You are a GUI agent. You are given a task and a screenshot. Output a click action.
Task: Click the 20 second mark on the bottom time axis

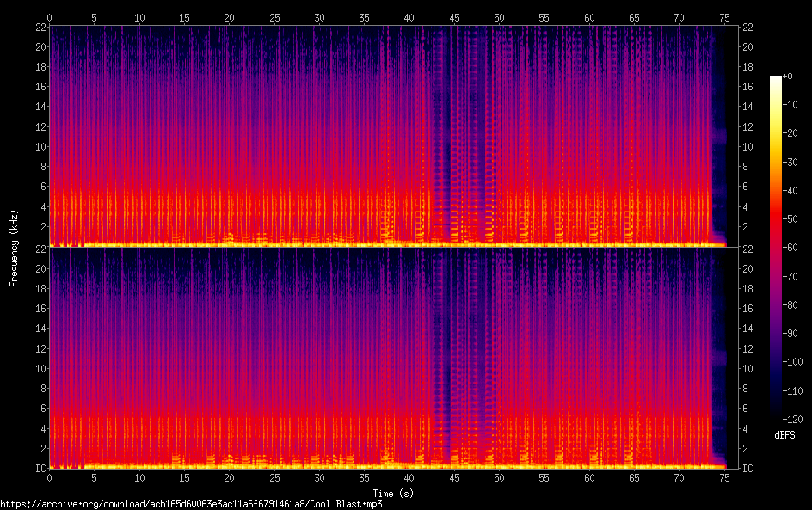point(230,477)
